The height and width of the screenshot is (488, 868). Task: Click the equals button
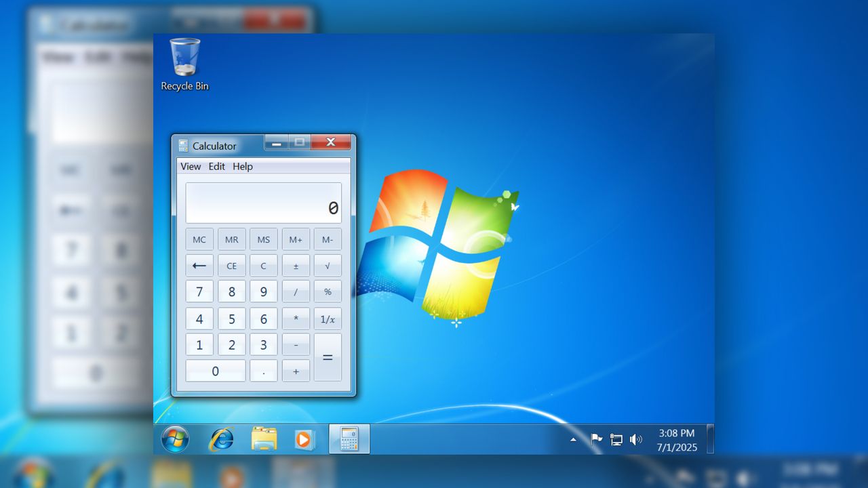click(328, 358)
